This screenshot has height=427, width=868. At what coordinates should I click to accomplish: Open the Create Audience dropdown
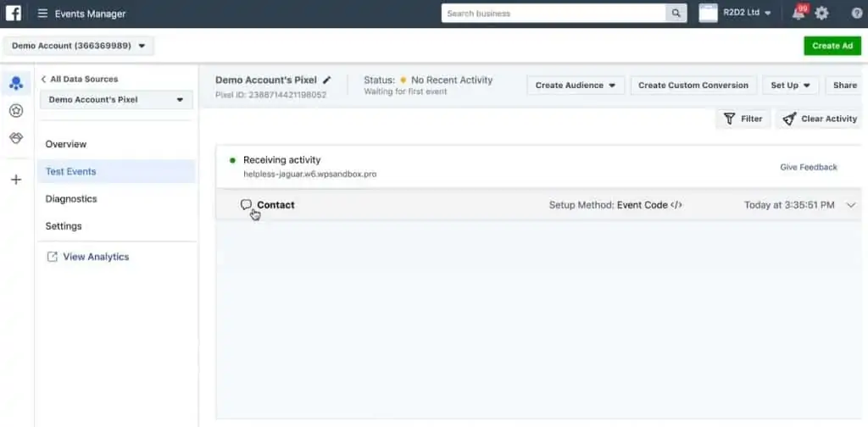576,86
